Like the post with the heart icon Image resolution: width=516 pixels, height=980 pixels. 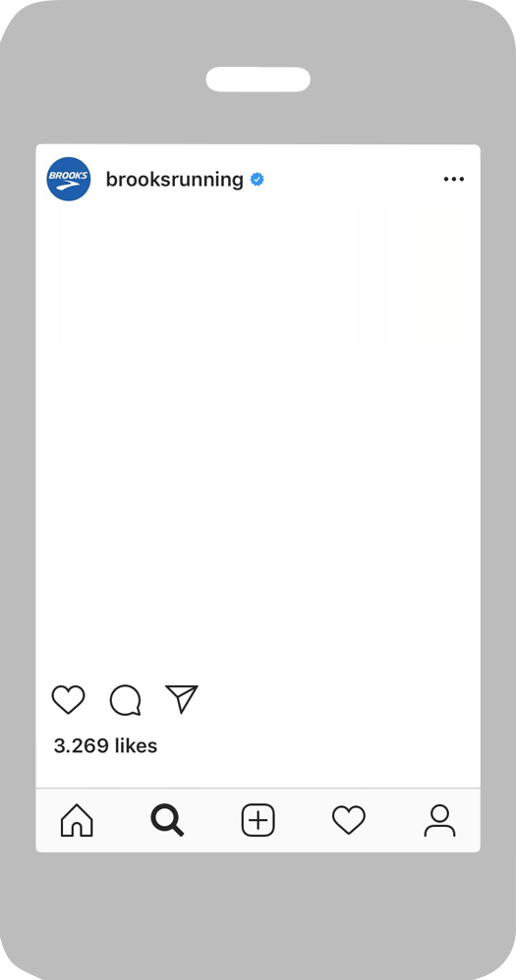tap(68, 699)
